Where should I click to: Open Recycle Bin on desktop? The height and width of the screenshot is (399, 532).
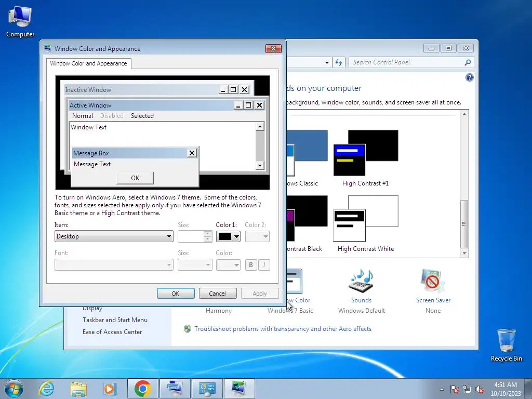coord(506,345)
